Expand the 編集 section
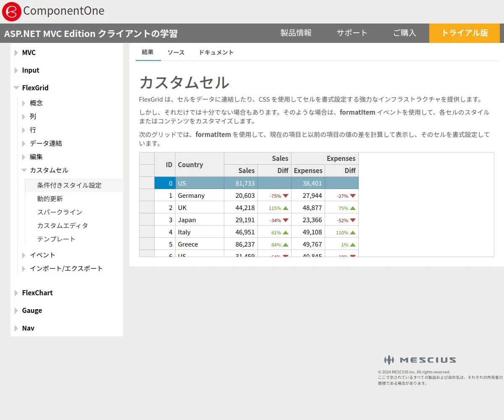This screenshot has width=504, height=420. point(24,157)
